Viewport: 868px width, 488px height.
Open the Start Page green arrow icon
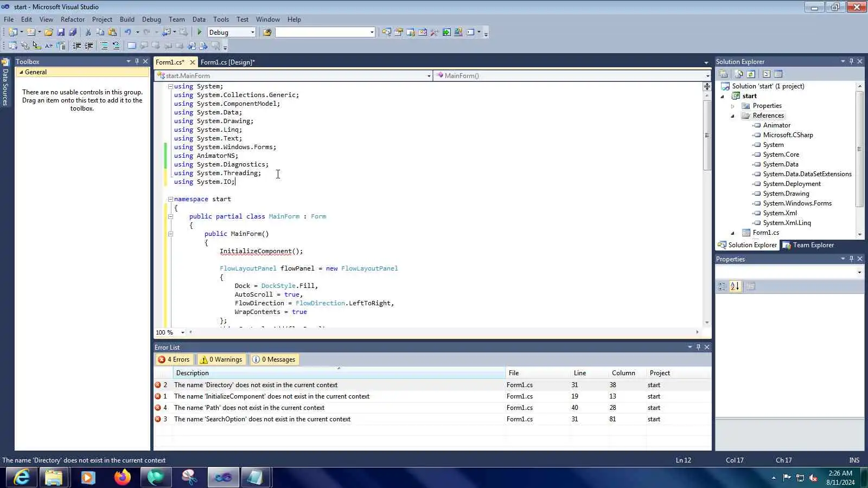click(x=446, y=33)
